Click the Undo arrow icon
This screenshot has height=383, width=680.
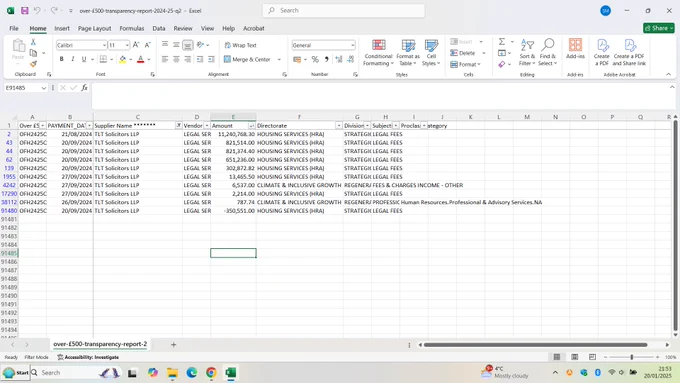(37, 10)
